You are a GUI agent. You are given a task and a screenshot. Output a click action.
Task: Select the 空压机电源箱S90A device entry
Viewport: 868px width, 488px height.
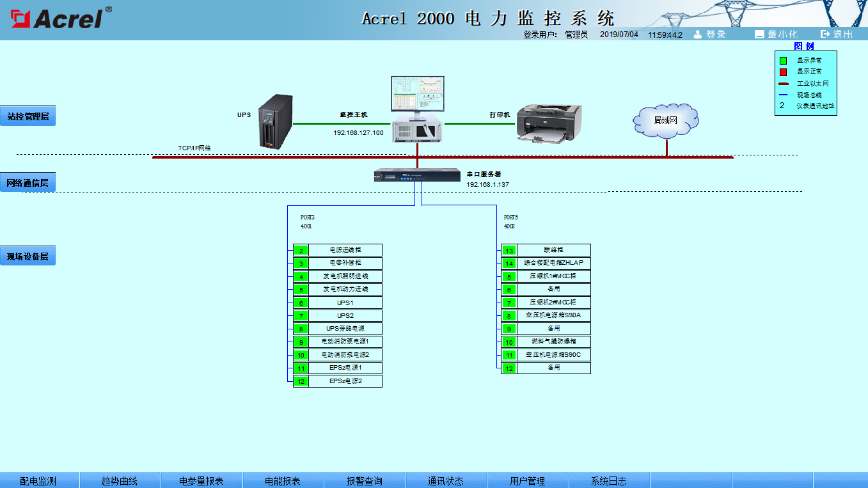(x=553, y=315)
